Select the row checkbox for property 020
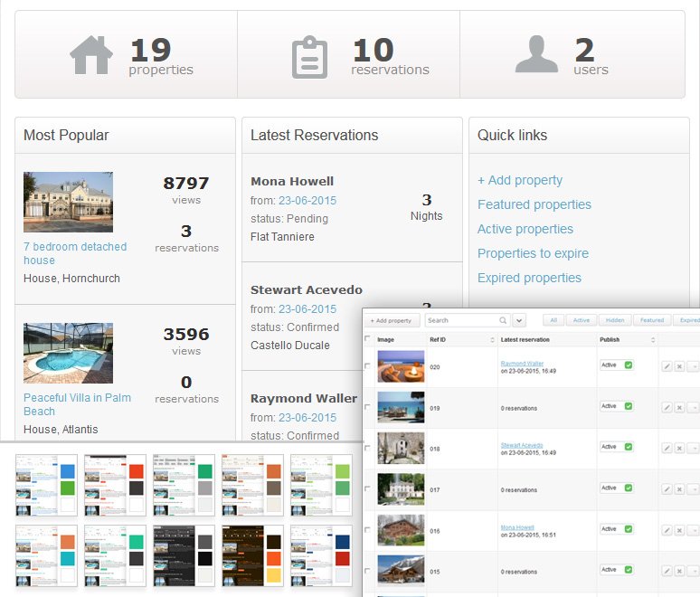Image resolution: width=700 pixels, height=597 pixels. (x=367, y=366)
